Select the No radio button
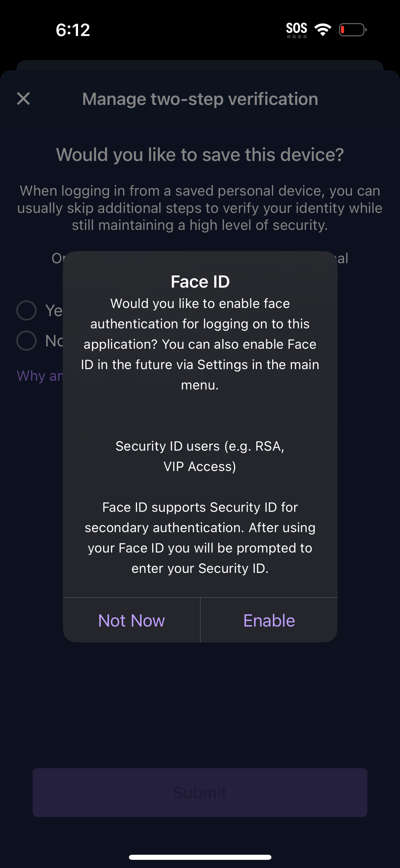The width and height of the screenshot is (400, 868). tap(26, 341)
